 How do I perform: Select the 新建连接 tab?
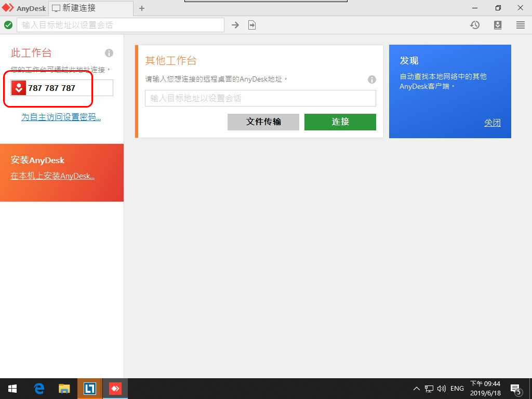(x=91, y=8)
